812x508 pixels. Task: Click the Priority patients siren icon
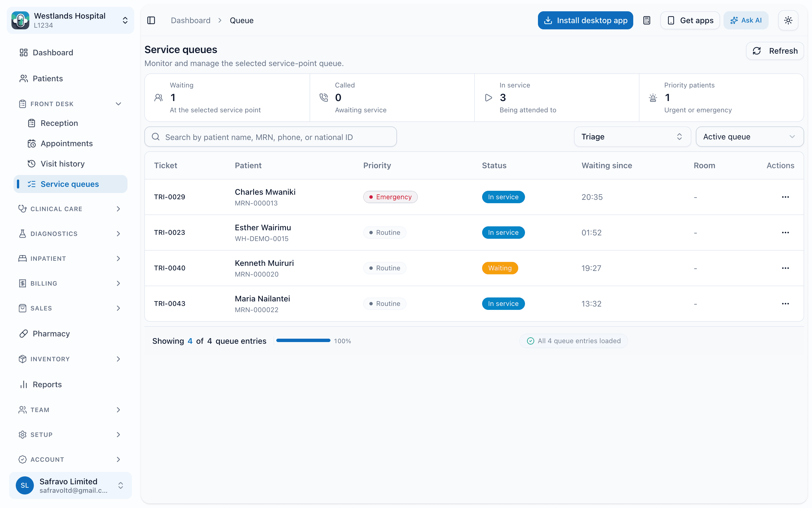coord(653,98)
